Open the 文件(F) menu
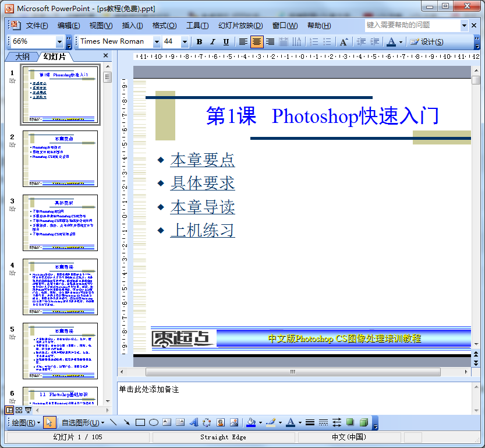 (37, 26)
